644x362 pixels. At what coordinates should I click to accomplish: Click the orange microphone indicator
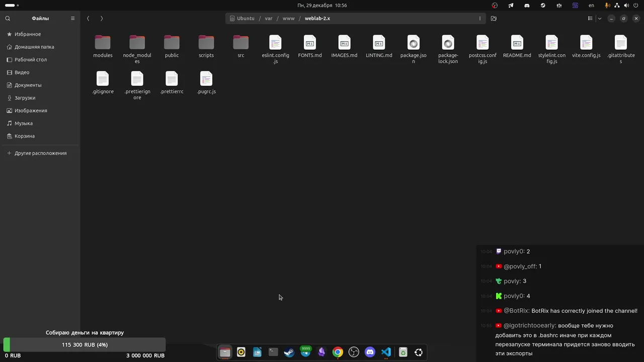tap(607, 5)
